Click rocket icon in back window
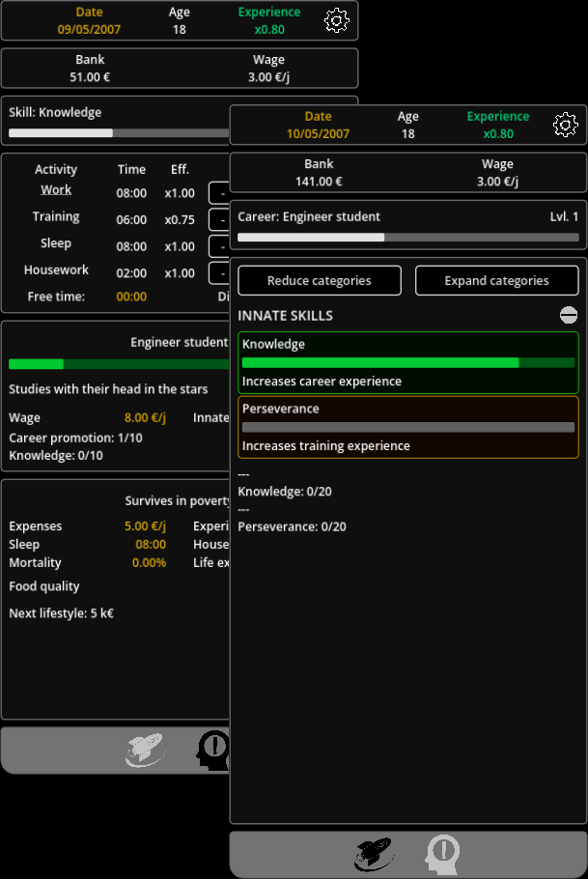Image resolution: width=588 pixels, height=879 pixels. click(145, 751)
